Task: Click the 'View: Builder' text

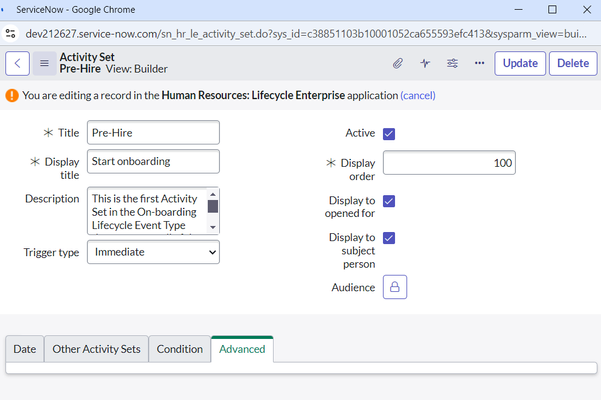Action: [136, 69]
